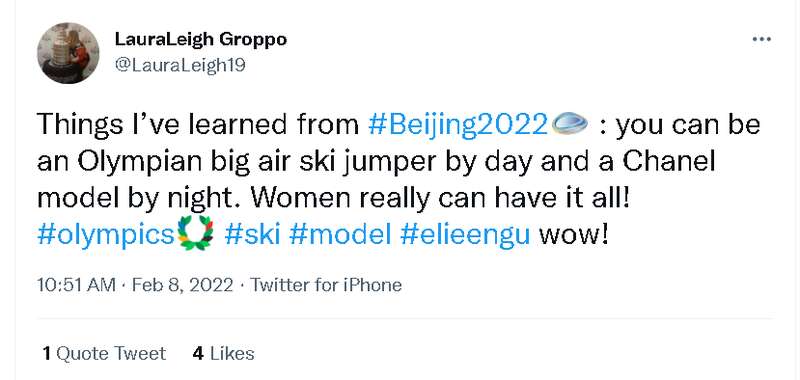Select the #model hashtag
This screenshot has width=800, height=380.
[340, 235]
